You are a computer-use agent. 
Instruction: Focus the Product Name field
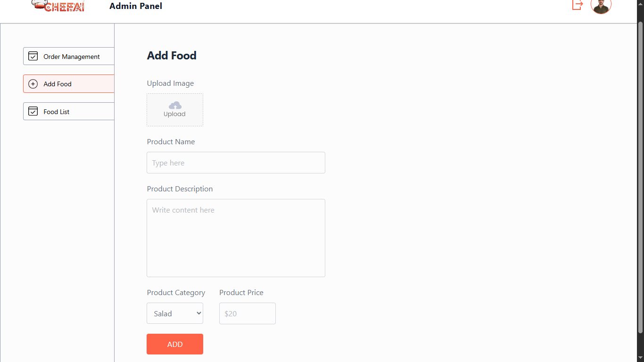click(x=236, y=163)
